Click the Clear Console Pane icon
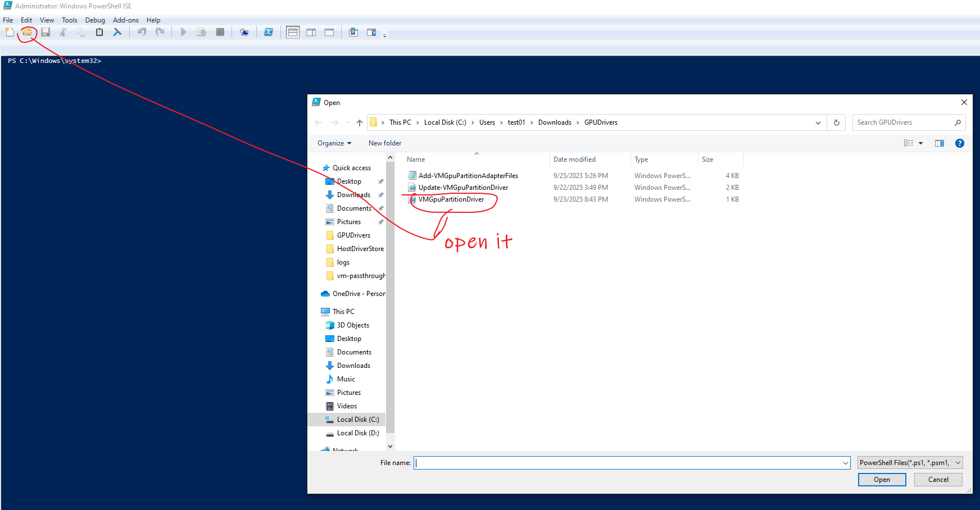Screen dimensions: 980x510 tap(117, 32)
